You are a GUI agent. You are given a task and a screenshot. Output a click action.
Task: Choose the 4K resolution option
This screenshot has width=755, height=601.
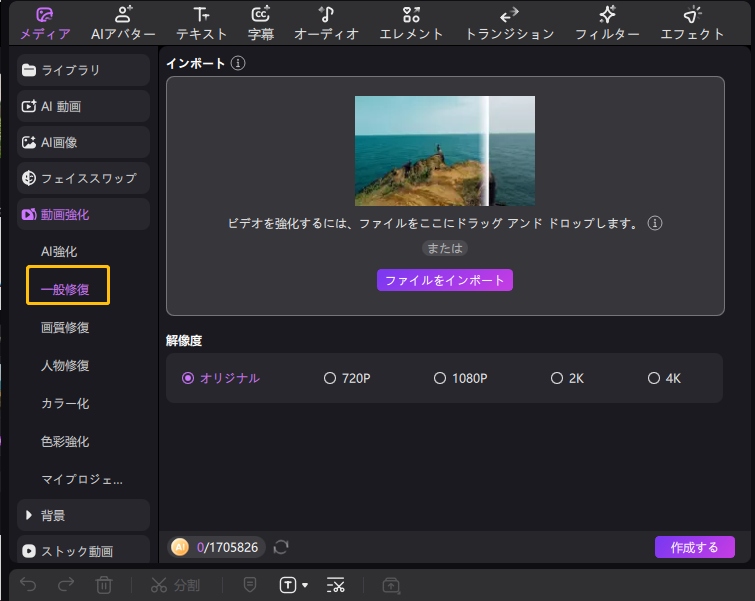(x=654, y=378)
